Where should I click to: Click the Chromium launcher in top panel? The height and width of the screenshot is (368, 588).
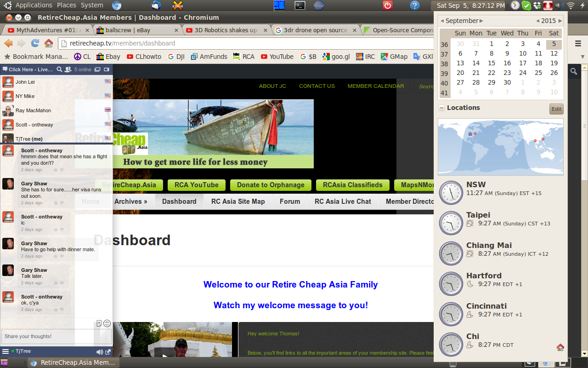tap(117, 6)
